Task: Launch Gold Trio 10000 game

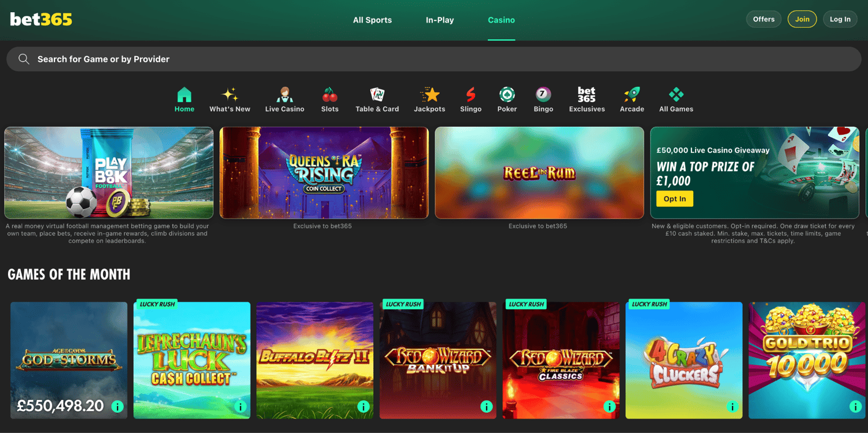Action: click(x=807, y=360)
